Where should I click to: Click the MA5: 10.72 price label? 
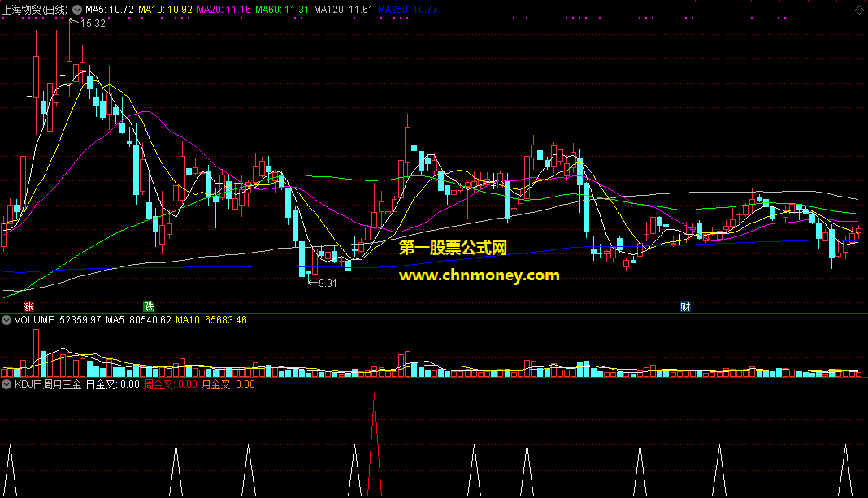(110, 10)
